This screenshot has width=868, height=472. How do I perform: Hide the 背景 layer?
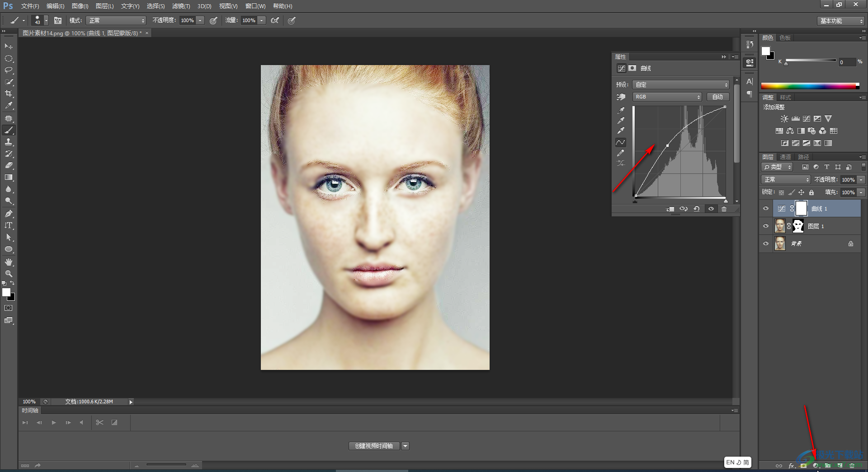[766, 243]
